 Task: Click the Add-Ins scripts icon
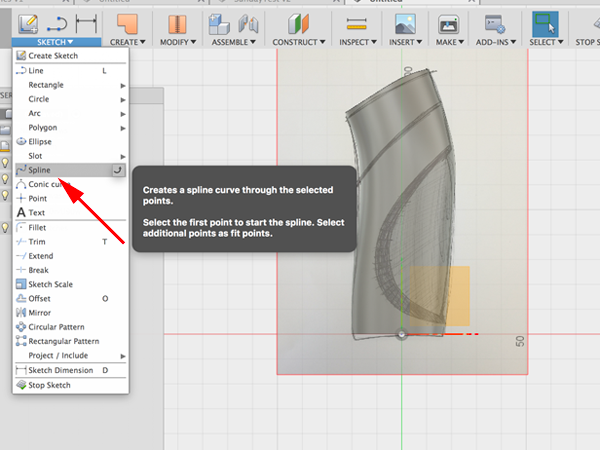pos(495,24)
